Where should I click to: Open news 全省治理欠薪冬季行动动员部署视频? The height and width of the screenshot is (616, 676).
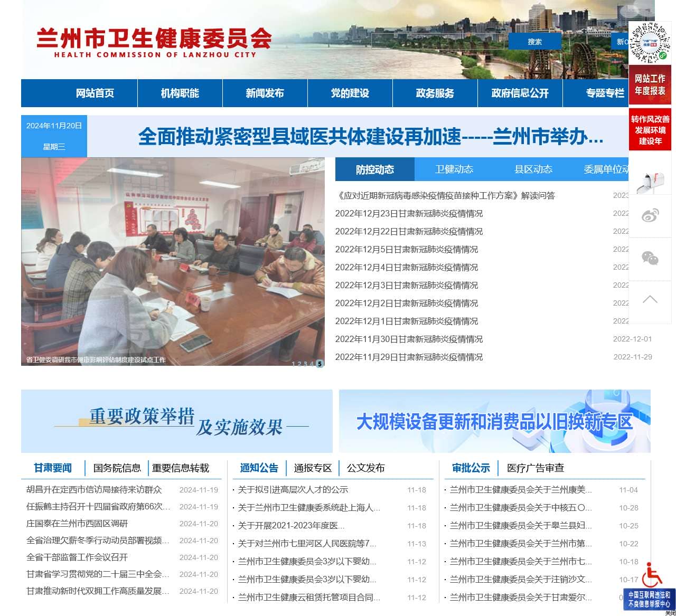coord(98,540)
